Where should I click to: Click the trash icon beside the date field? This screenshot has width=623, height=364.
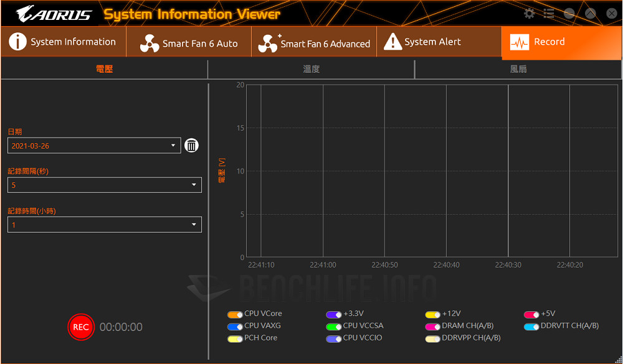pos(191,145)
